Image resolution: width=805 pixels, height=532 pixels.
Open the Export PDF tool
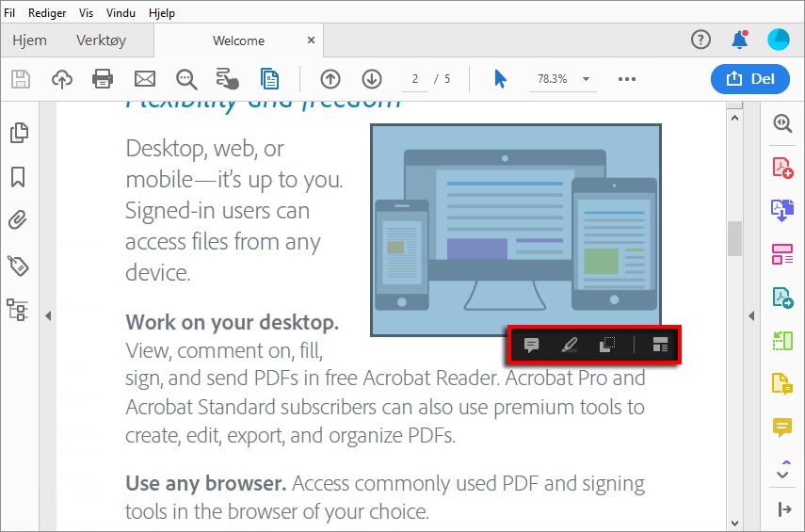click(x=783, y=298)
